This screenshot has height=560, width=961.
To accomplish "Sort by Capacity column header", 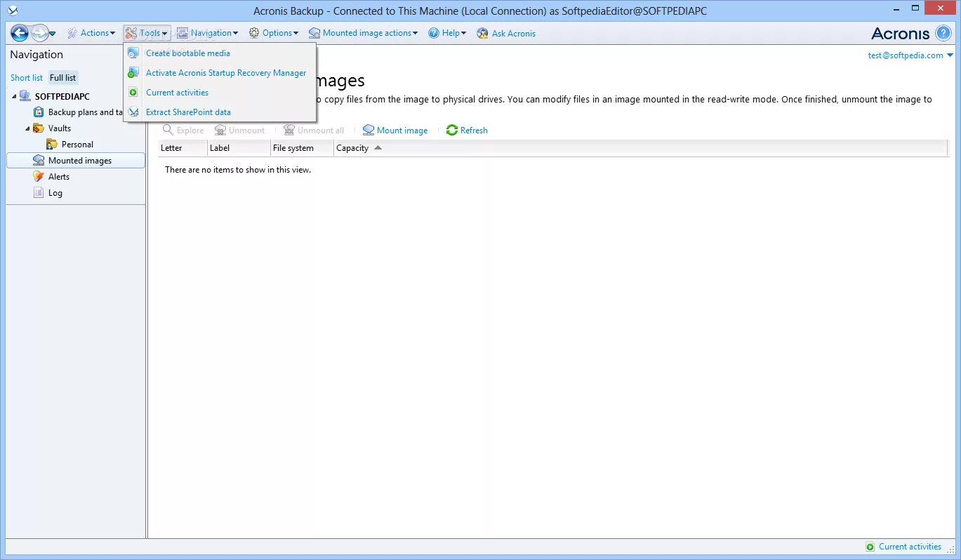I will (x=640, y=148).
